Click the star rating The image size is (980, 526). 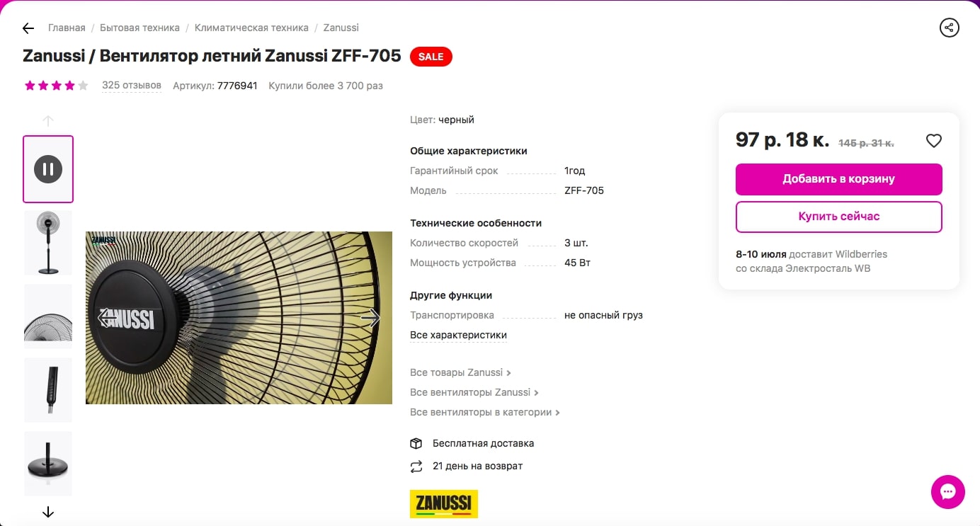(x=57, y=86)
